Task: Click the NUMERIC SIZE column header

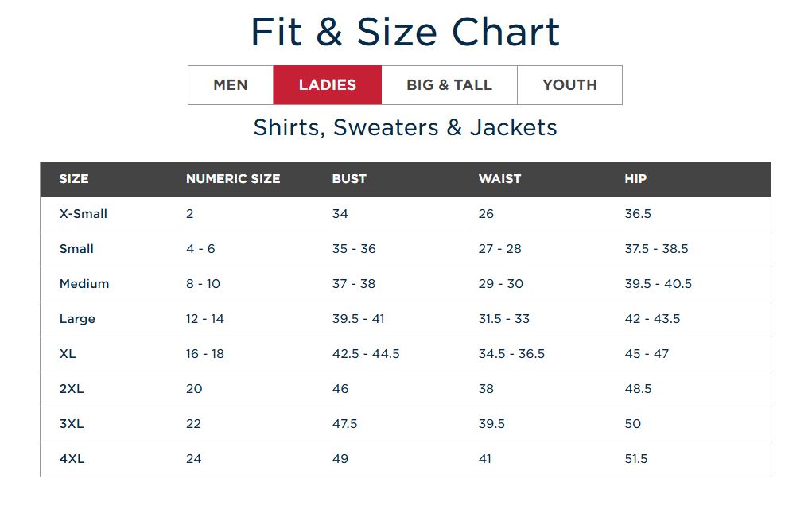Action: (x=233, y=179)
